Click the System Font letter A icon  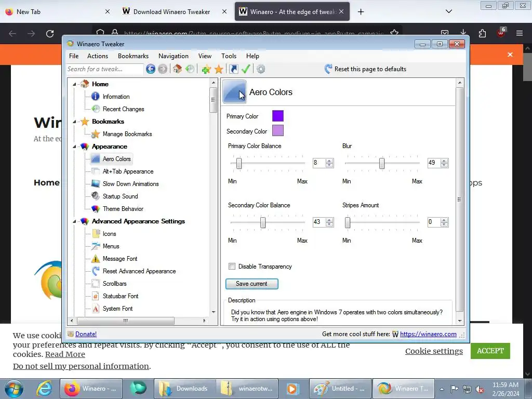96,309
